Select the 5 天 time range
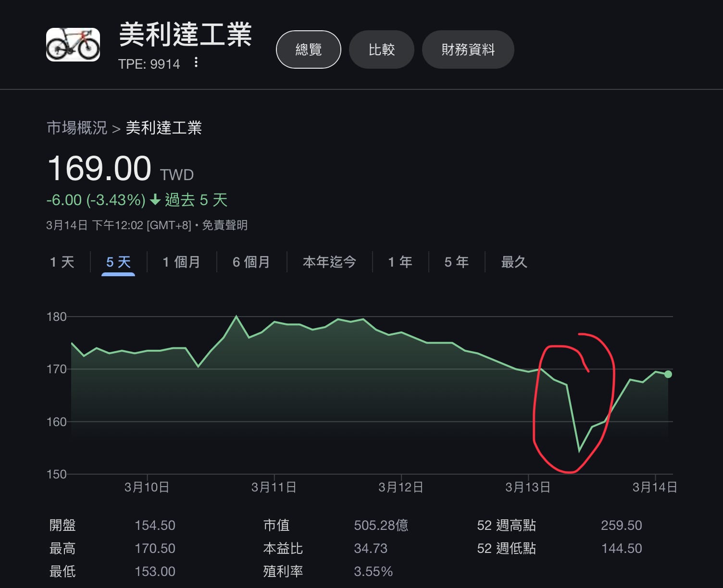Image resolution: width=723 pixels, height=588 pixels. pos(118,262)
